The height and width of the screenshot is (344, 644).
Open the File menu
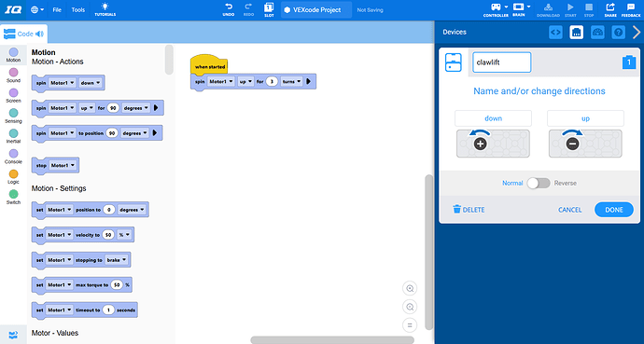coord(57,10)
